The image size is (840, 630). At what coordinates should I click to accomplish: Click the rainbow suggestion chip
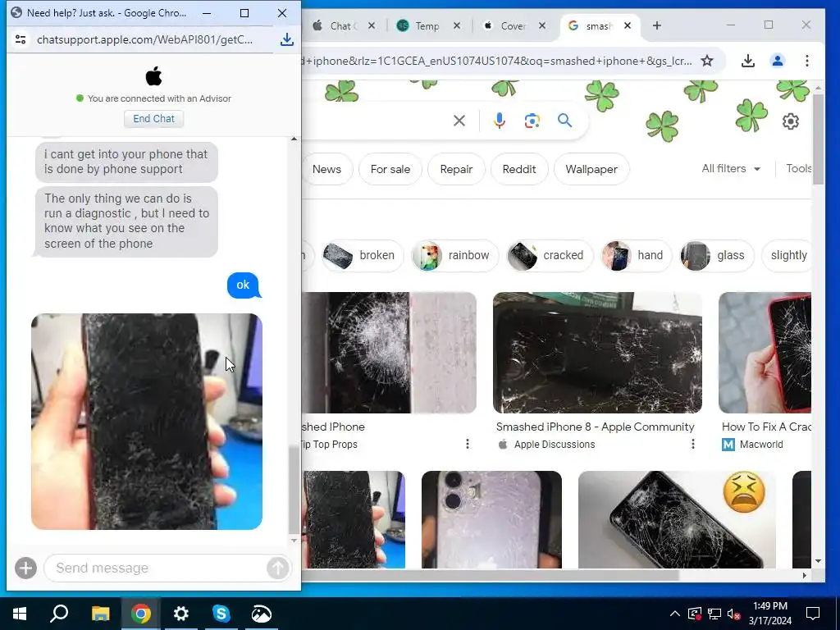454,256
